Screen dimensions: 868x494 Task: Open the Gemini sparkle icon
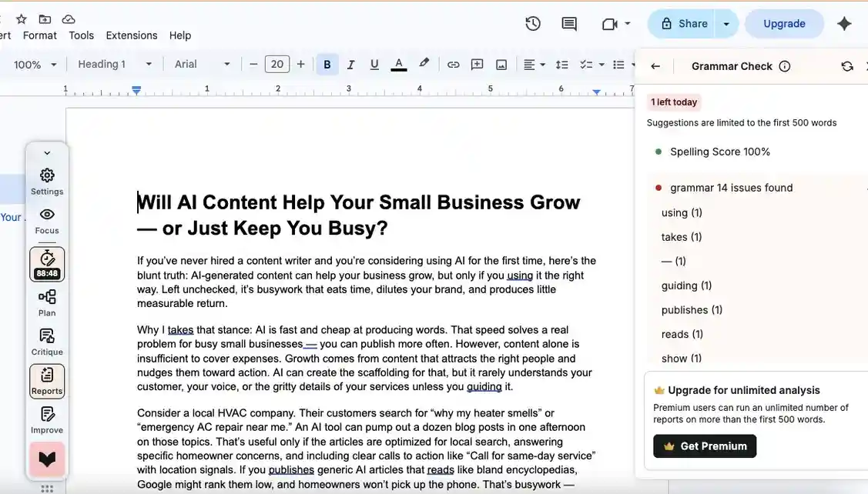click(844, 24)
